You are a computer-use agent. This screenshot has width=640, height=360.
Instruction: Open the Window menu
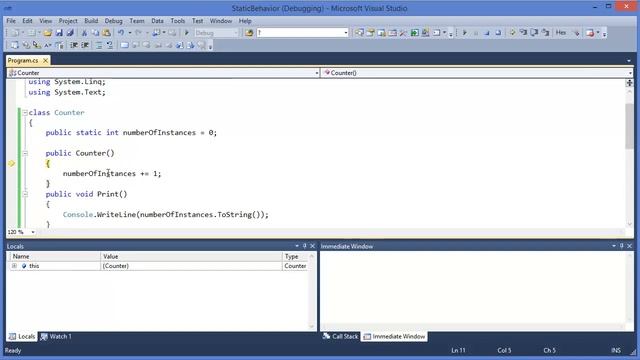[221, 21]
